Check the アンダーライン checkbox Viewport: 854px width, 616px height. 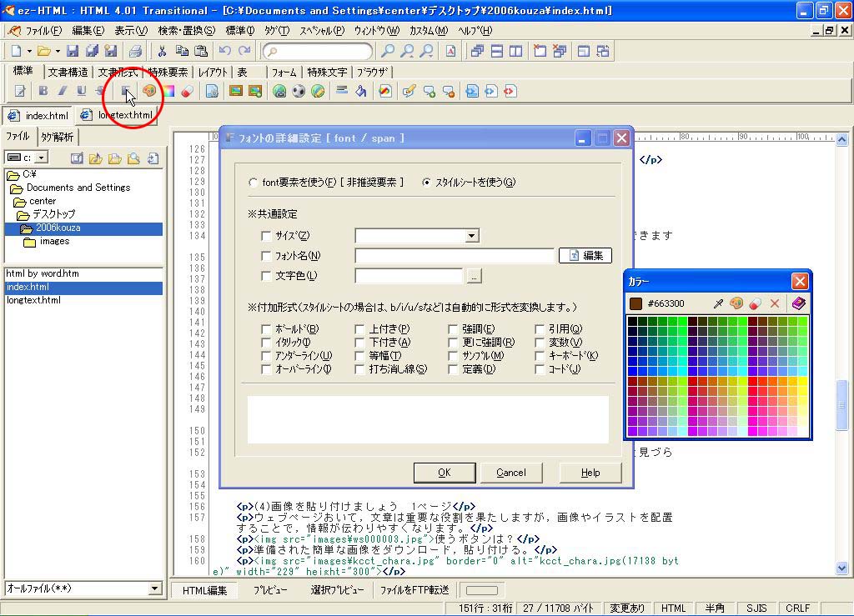(x=266, y=356)
